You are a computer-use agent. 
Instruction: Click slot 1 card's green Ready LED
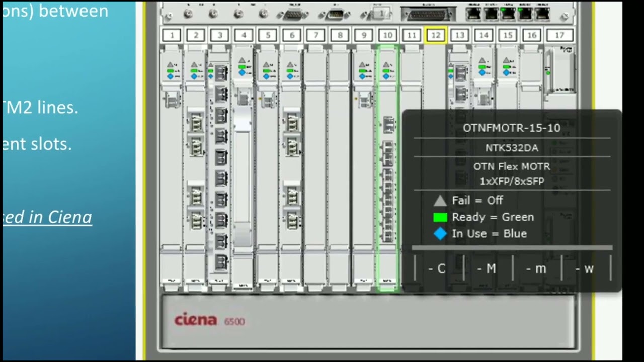(x=170, y=71)
